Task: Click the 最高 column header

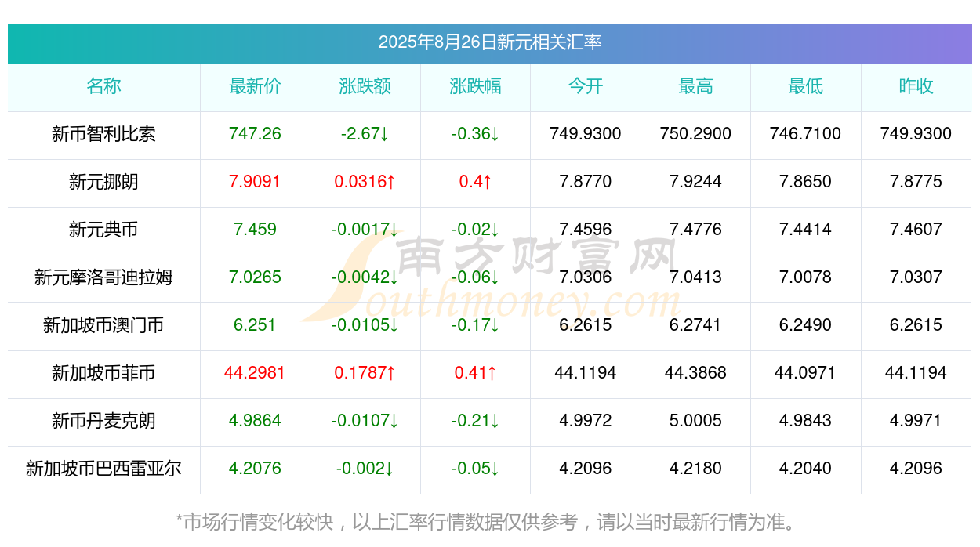Action: point(695,86)
